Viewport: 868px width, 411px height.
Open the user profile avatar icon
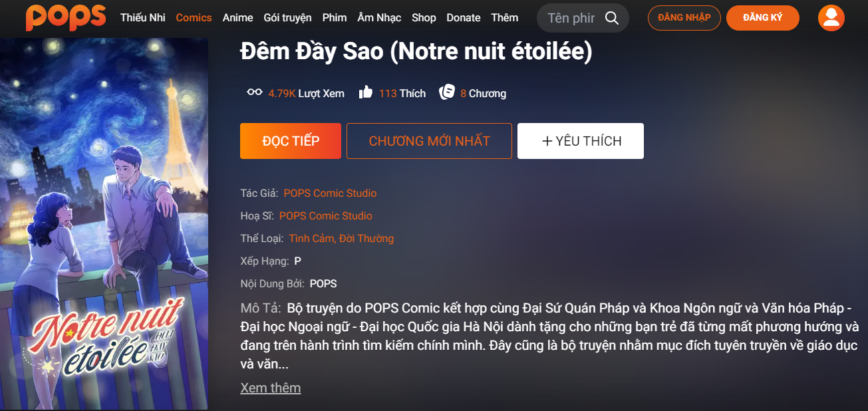coord(831,18)
